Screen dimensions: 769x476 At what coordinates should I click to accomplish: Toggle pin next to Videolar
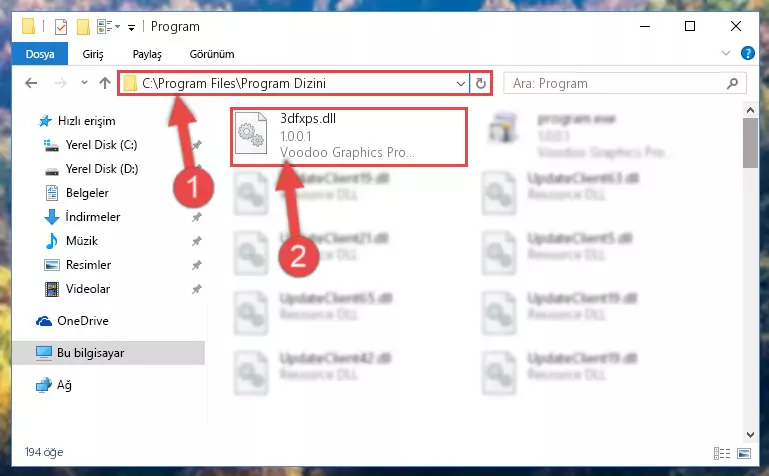pos(197,289)
